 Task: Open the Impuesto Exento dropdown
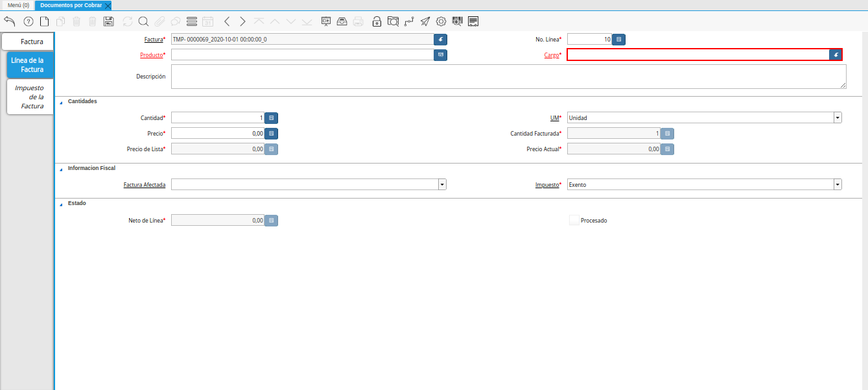[838, 185]
